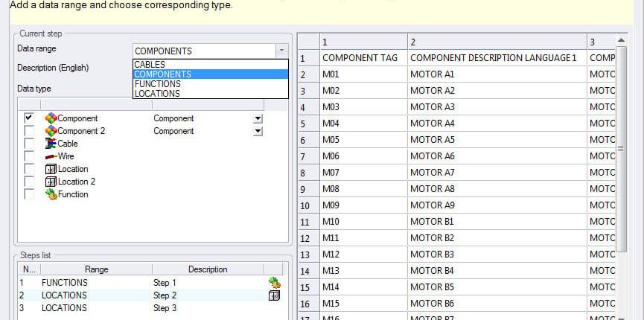644x320 pixels.
Task: Click the Cable data type icon
Action: point(51,144)
